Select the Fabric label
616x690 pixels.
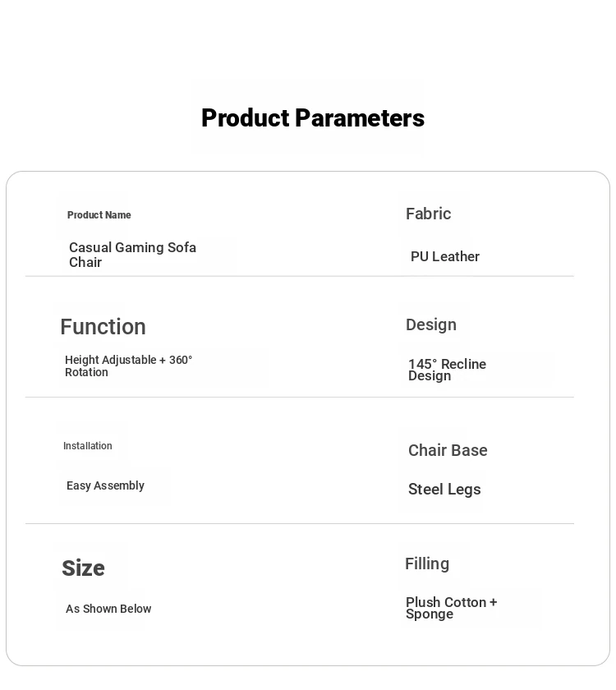tap(428, 214)
